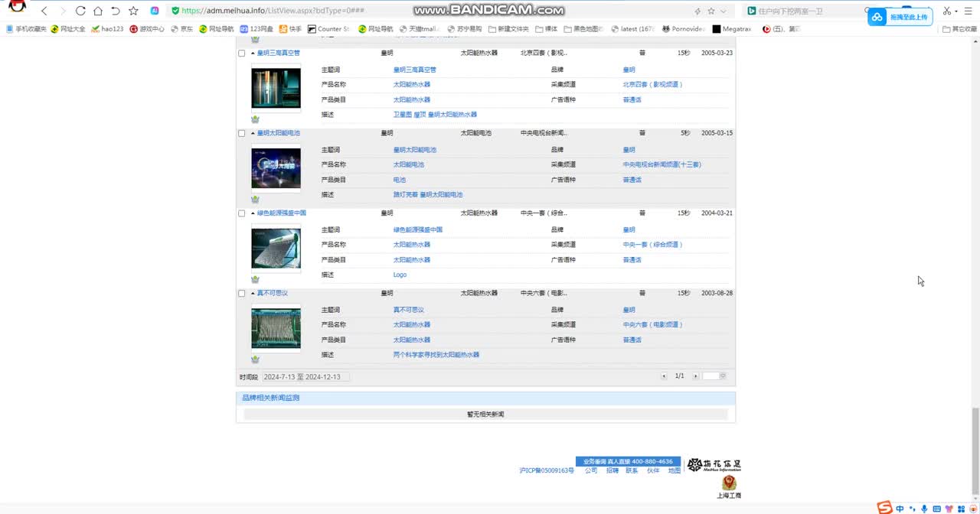
Task: Click the 上海工商 badge icon in footer
Action: [x=729, y=487]
